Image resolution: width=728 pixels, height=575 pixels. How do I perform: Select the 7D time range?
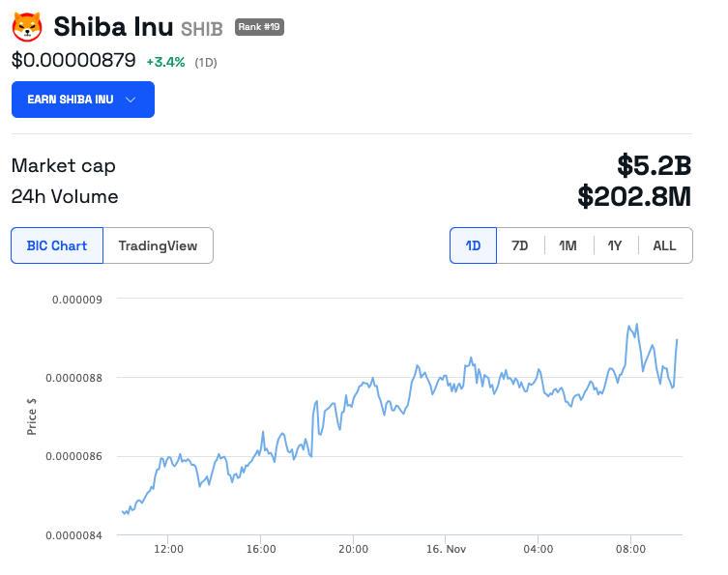(x=520, y=245)
